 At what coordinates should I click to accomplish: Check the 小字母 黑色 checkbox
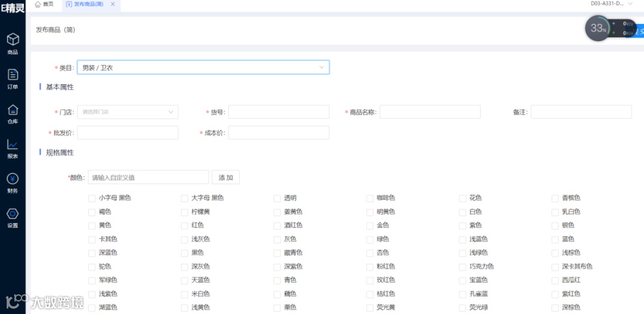[92, 198]
